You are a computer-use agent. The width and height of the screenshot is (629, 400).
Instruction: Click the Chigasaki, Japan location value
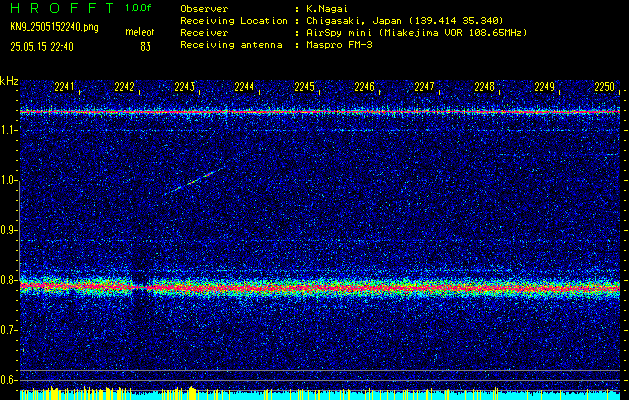pos(404,21)
